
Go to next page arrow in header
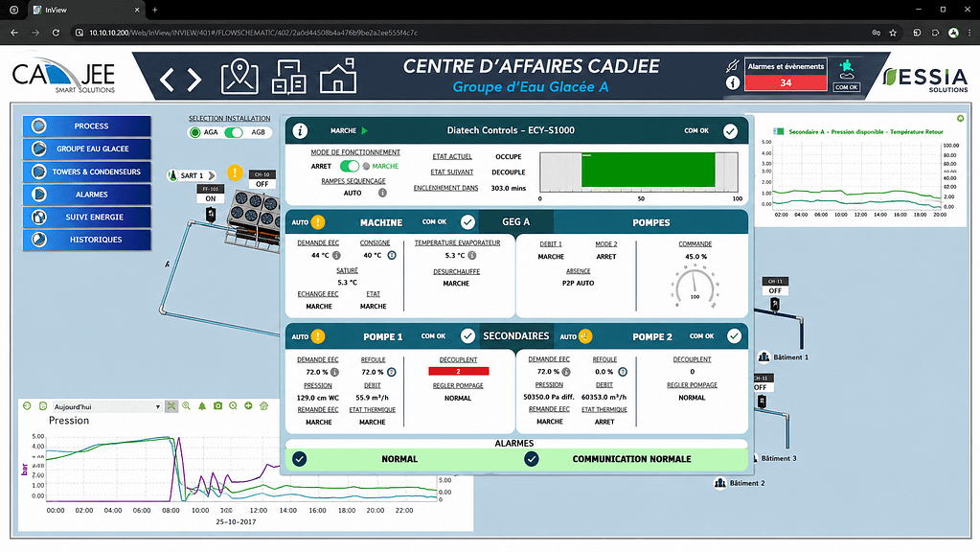(194, 80)
